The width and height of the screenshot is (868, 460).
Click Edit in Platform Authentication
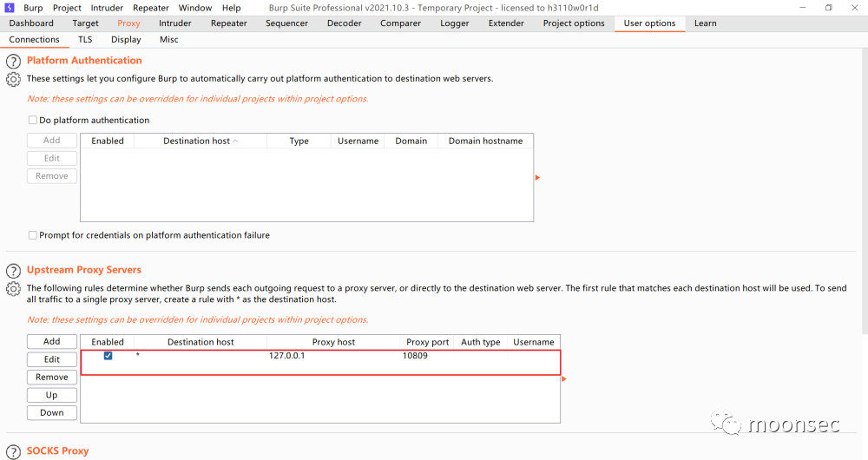(52, 158)
